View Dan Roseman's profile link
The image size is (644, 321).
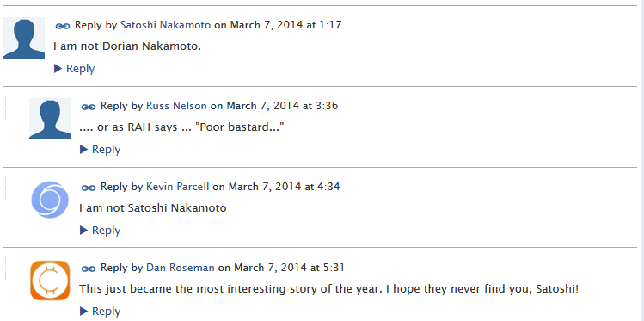tap(181, 268)
